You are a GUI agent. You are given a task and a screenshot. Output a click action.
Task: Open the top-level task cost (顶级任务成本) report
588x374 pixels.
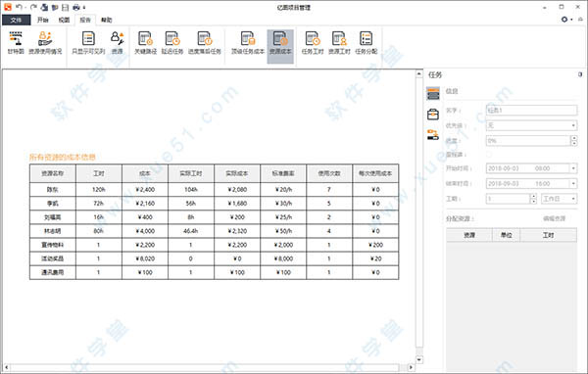(248, 43)
